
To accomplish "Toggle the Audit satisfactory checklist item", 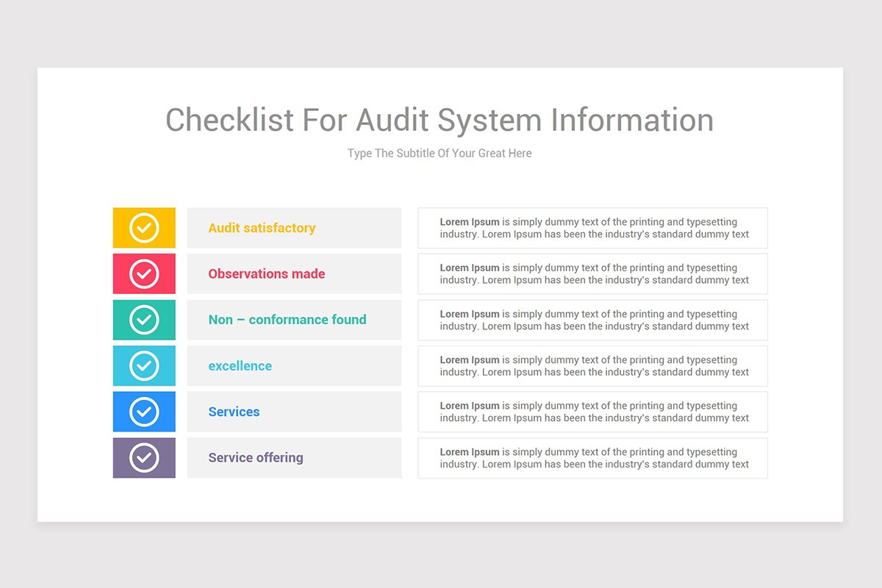I will (294, 228).
